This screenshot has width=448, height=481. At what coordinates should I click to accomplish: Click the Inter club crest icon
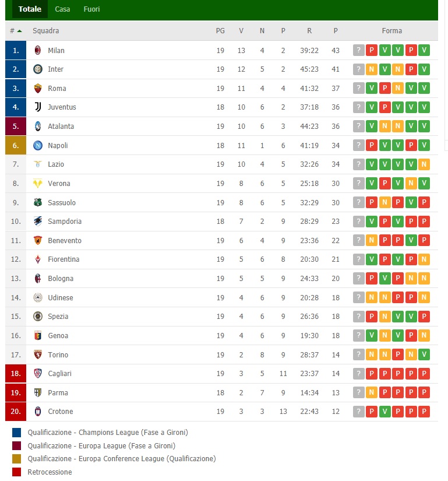(x=38, y=69)
